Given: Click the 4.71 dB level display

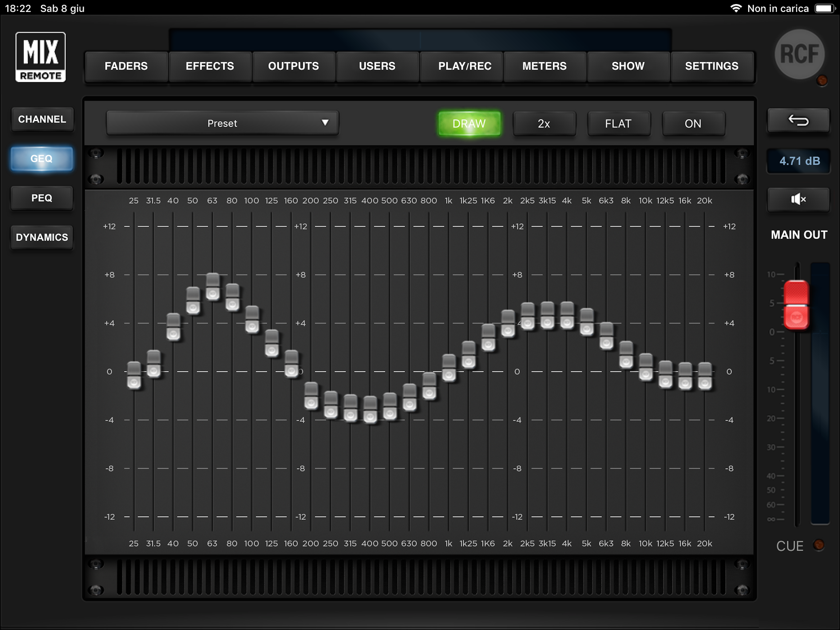Looking at the screenshot, I should point(799,161).
